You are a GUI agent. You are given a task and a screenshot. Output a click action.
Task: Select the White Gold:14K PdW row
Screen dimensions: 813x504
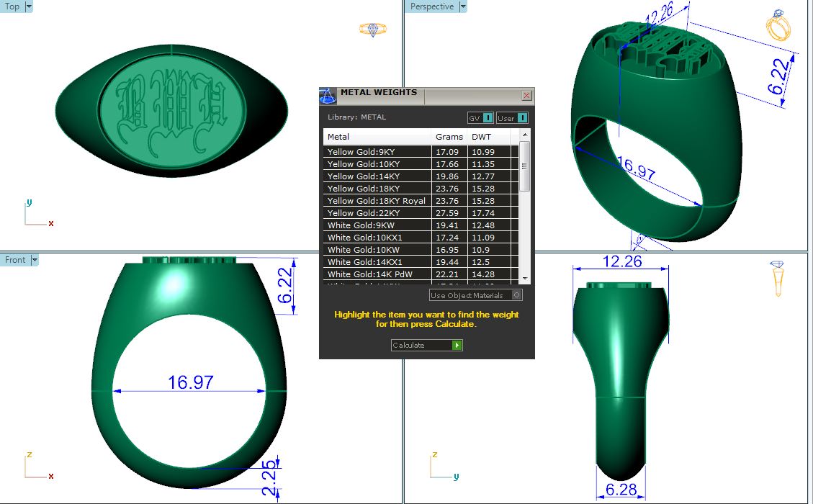pos(377,274)
